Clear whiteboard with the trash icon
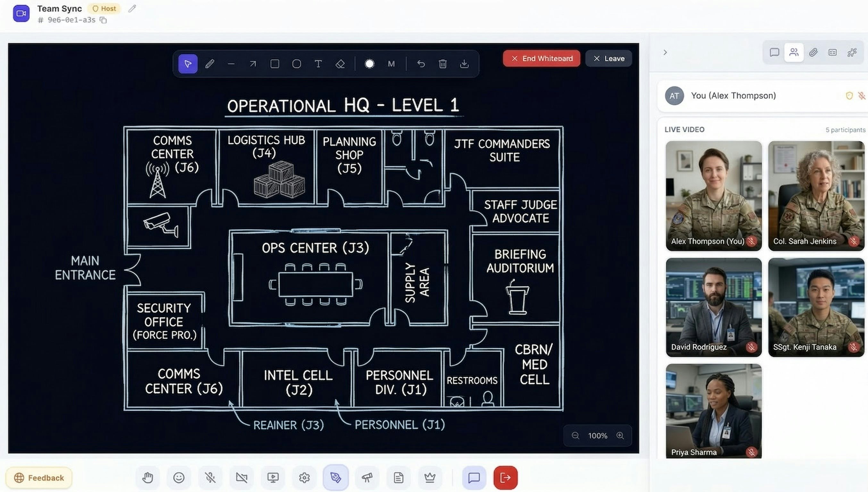This screenshot has width=868, height=492. pos(443,64)
